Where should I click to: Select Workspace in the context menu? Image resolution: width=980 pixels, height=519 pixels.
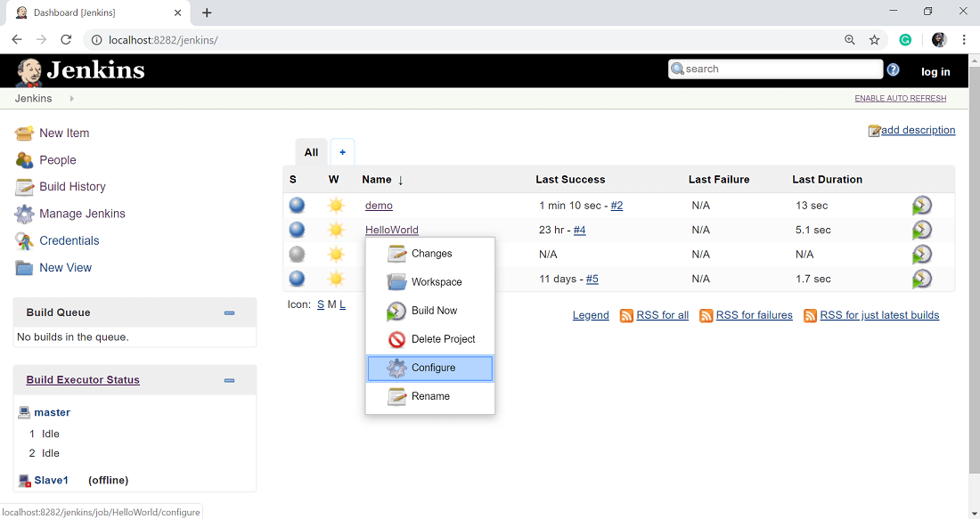(430, 281)
